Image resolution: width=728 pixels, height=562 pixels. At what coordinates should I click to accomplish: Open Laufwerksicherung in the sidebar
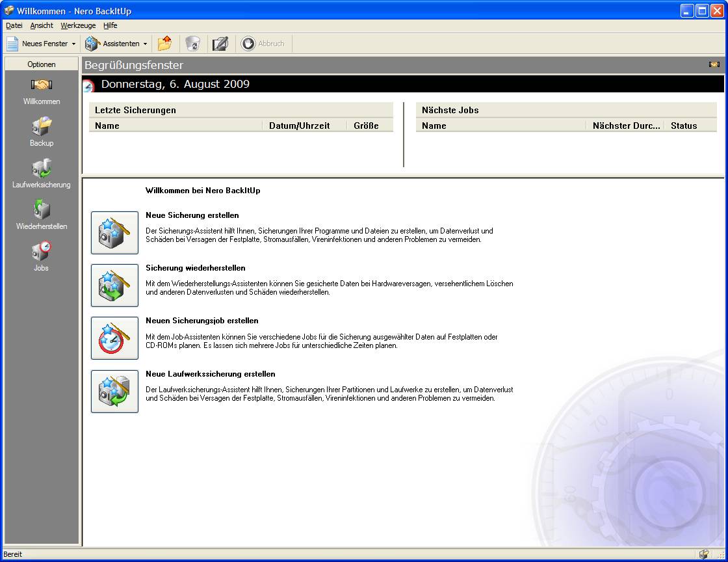tap(42, 174)
